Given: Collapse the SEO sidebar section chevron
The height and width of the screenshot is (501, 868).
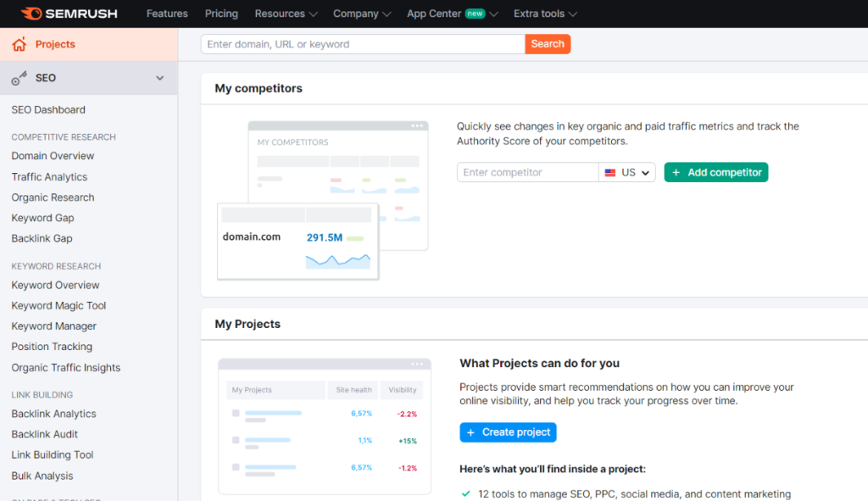Looking at the screenshot, I should click(x=159, y=77).
